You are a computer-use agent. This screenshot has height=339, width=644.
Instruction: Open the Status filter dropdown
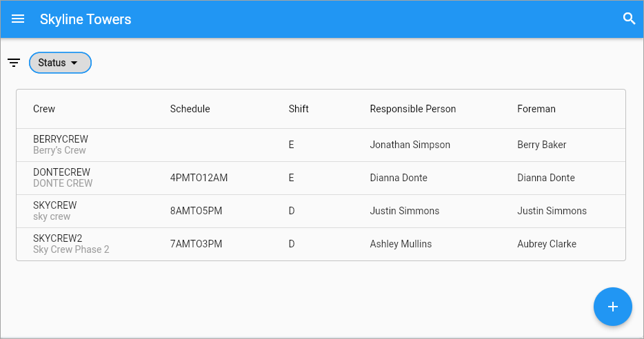coord(60,63)
